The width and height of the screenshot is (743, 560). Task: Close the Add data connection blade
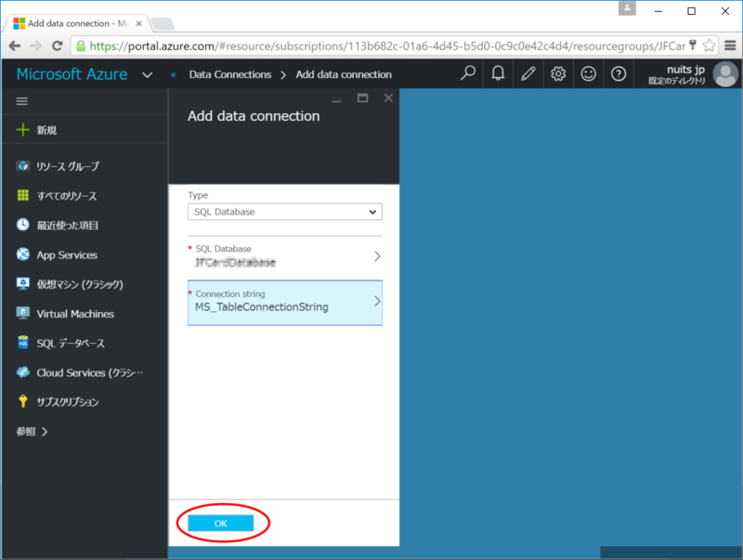[x=388, y=98]
